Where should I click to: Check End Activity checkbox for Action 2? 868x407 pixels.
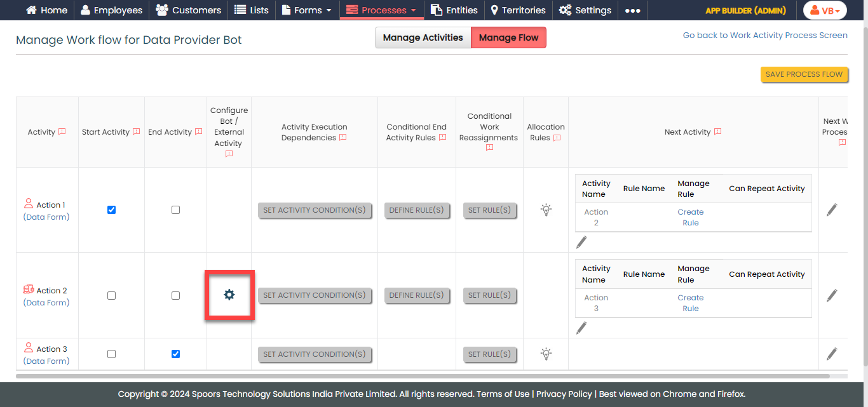click(176, 295)
